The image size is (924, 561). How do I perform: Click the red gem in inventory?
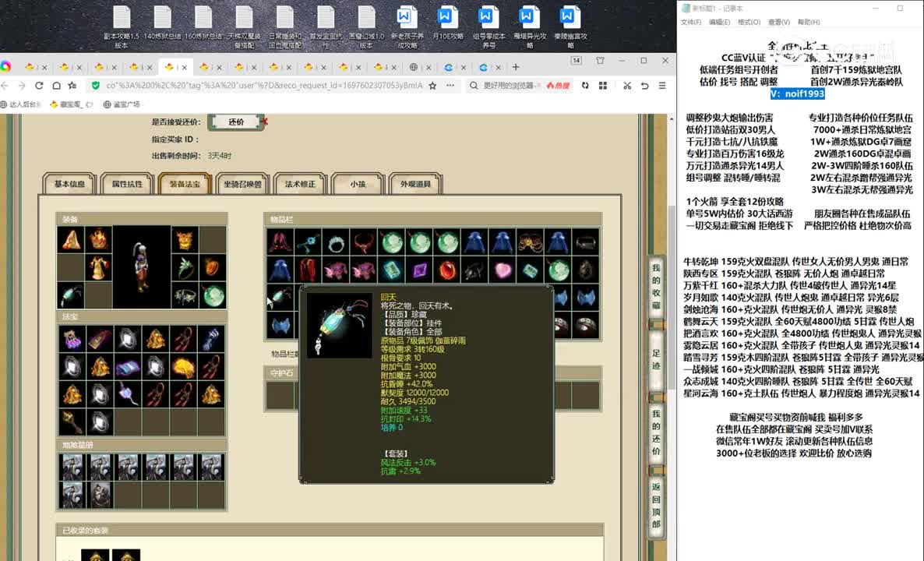click(x=447, y=270)
